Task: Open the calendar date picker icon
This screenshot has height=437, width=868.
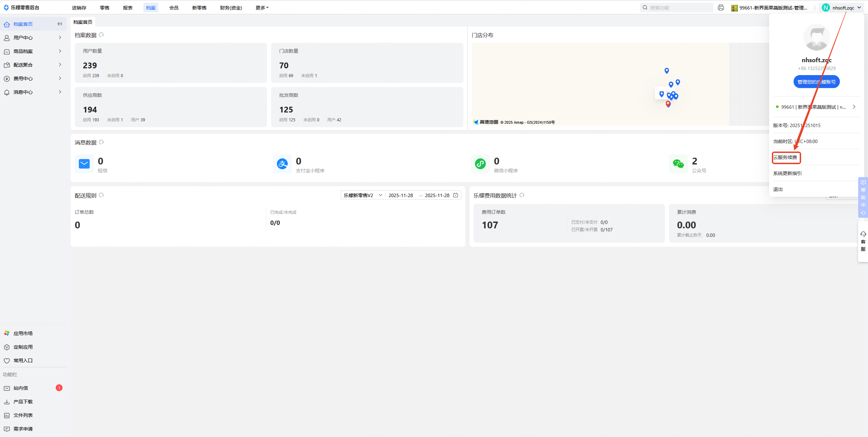Action: click(456, 195)
